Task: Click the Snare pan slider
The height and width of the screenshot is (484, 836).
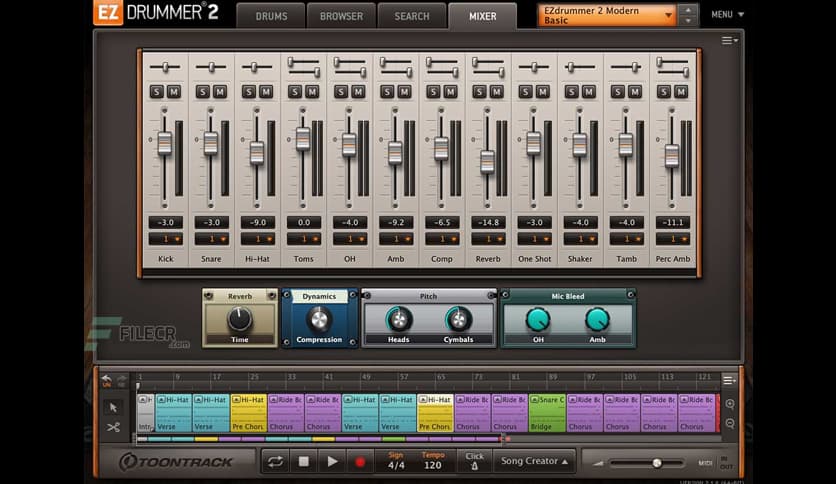Action: [x=211, y=67]
